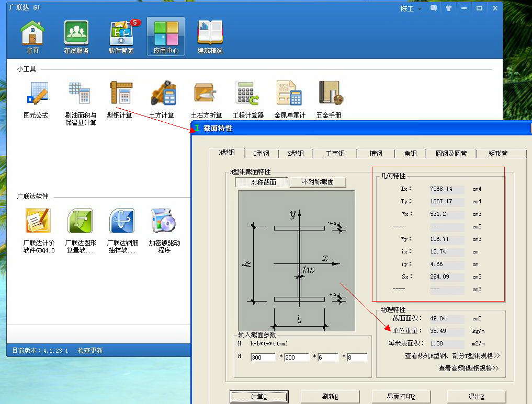Click the Sx value 294.09
This screenshot has width=532, height=404.
coord(447,277)
